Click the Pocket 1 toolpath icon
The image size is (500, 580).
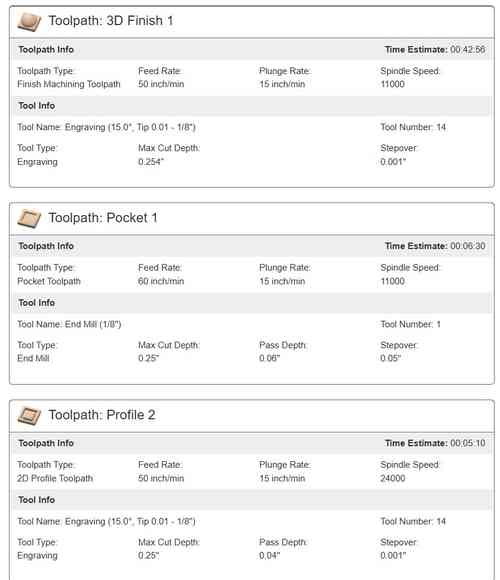pyautogui.click(x=29, y=218)
